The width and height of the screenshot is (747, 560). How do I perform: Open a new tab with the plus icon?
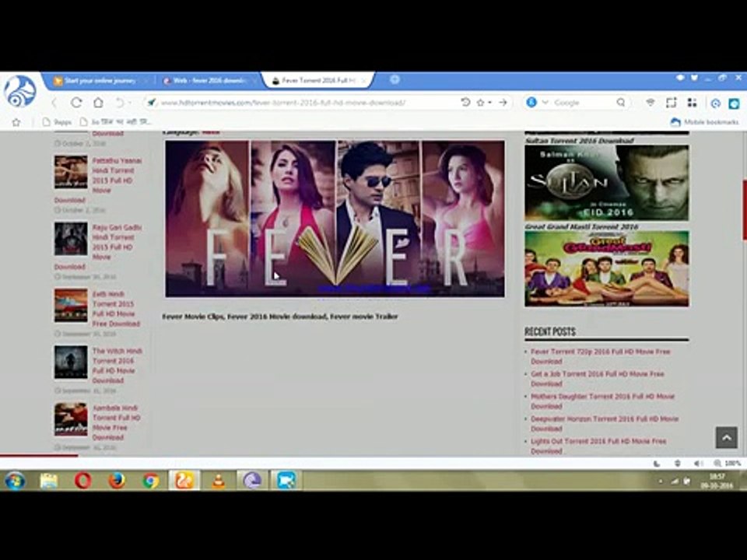[x=395, y=79]
